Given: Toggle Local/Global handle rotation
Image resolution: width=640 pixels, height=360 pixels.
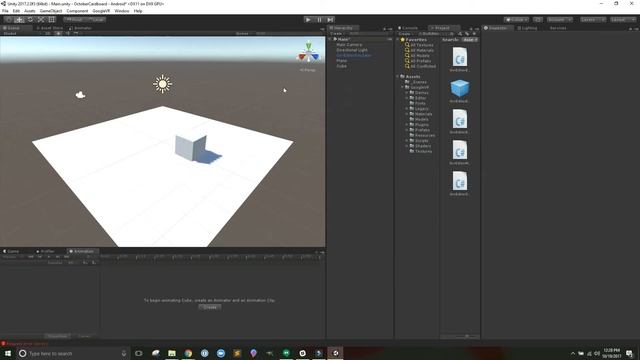Looking at the screenshot, I should click(96, 19).
